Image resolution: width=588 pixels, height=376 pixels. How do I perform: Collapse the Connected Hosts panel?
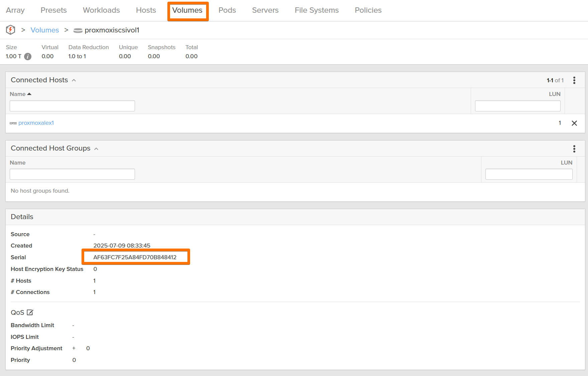(74, 80)
